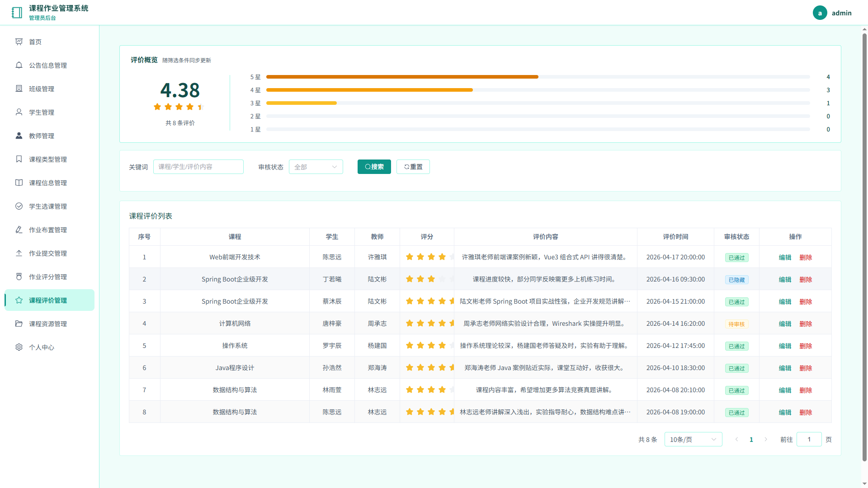Select 作业布置管理 in the sidebar
Image resolution: width=868 pixels, height=488 pixels.
coord(50,230)
